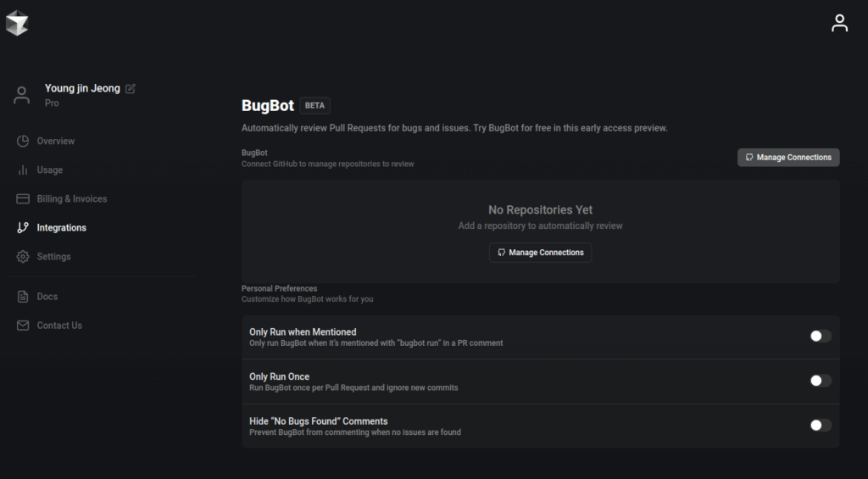The height and width of the screenshot is (479, 868).
Task: Click the Settings gear icon in sidebar
Action: coord(23,256)
